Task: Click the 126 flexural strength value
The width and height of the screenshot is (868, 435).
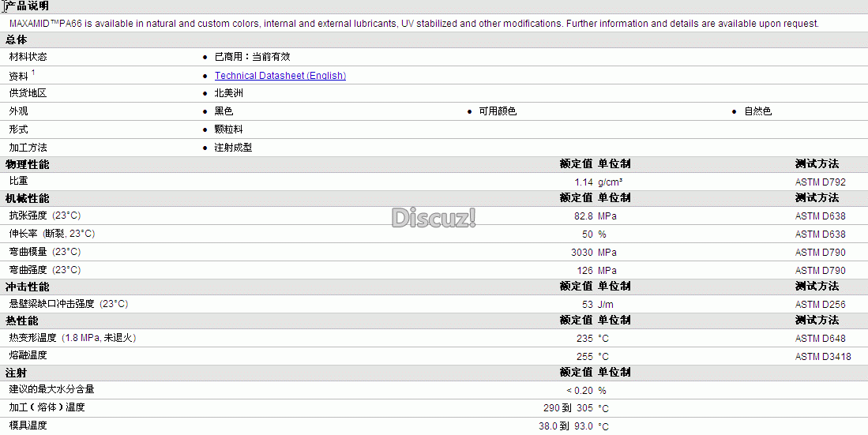Action: pyautogui.click(x=584, y=271)
